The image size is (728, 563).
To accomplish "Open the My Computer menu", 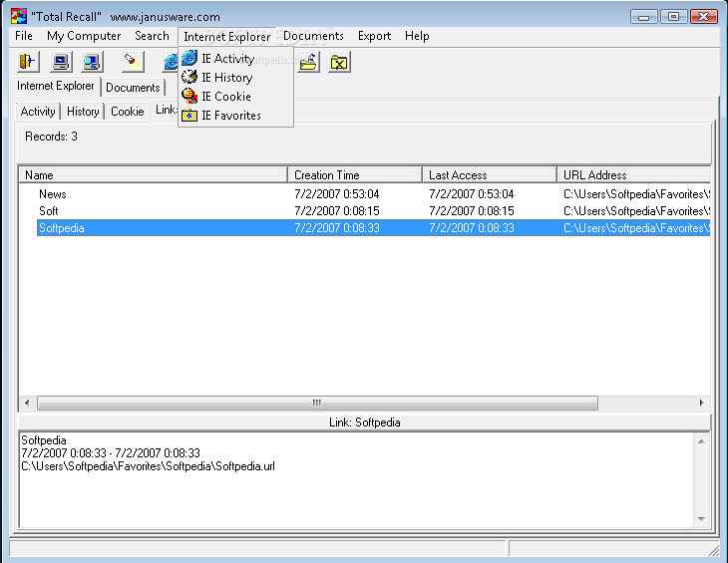I will (84, 36).
